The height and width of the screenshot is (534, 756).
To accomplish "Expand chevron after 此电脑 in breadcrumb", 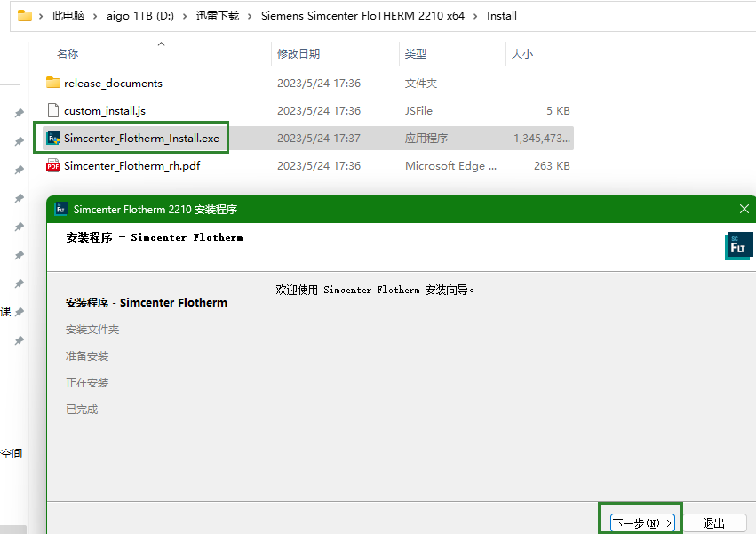I will (95, 16).
